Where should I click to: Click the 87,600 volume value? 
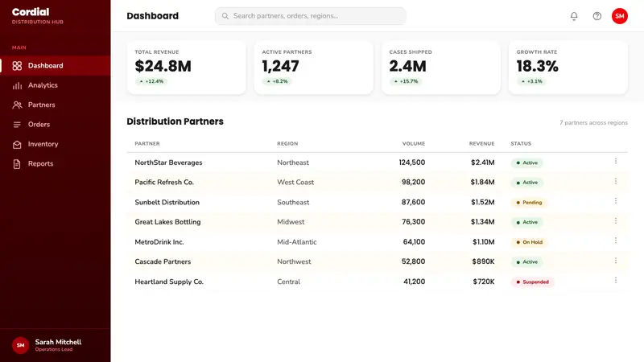tap(413, 203)
